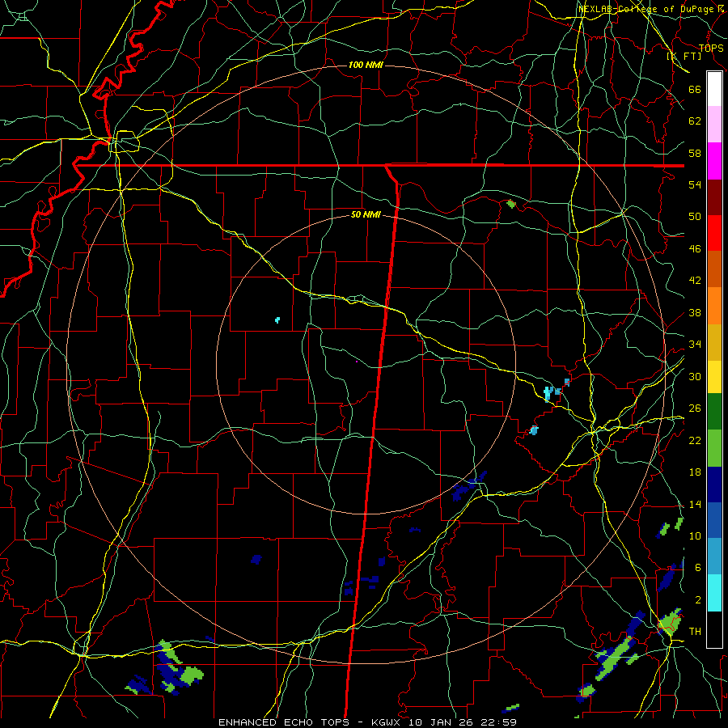Choose the navy blue legend swatch
Image resolution: width=728 pixels, height=728 pixels.
click(714, 485)
